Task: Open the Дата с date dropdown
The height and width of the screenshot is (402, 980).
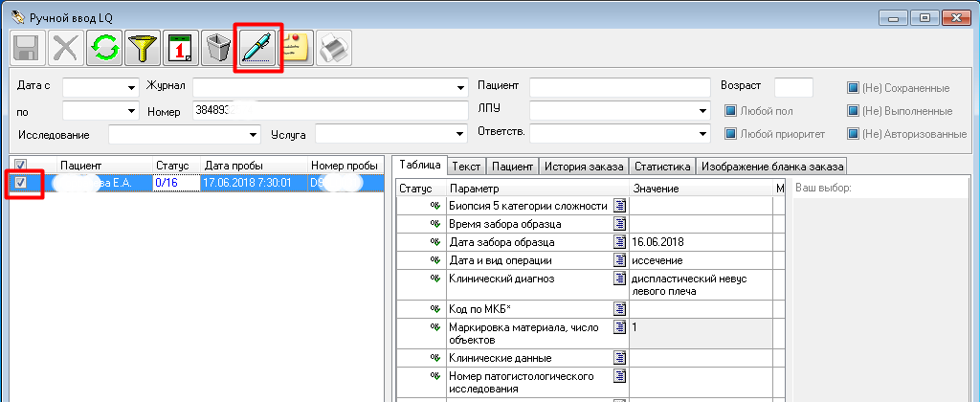Action: pyautogui.click(x=131, y=87)
